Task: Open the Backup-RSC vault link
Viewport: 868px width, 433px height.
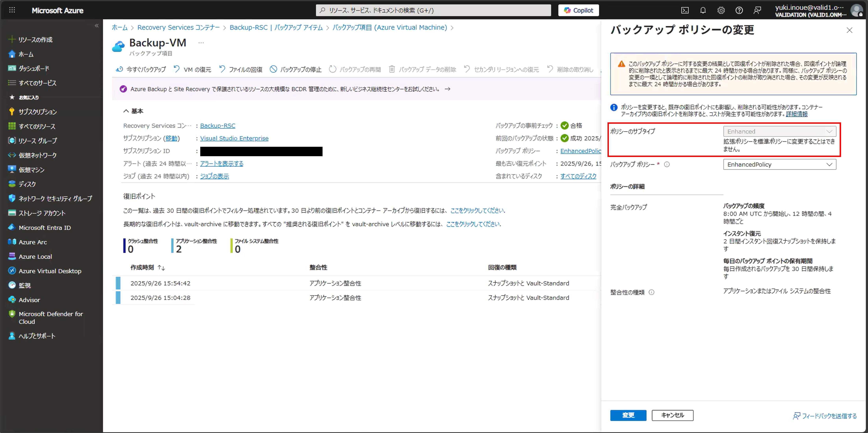Action: (x=217, y=126)
